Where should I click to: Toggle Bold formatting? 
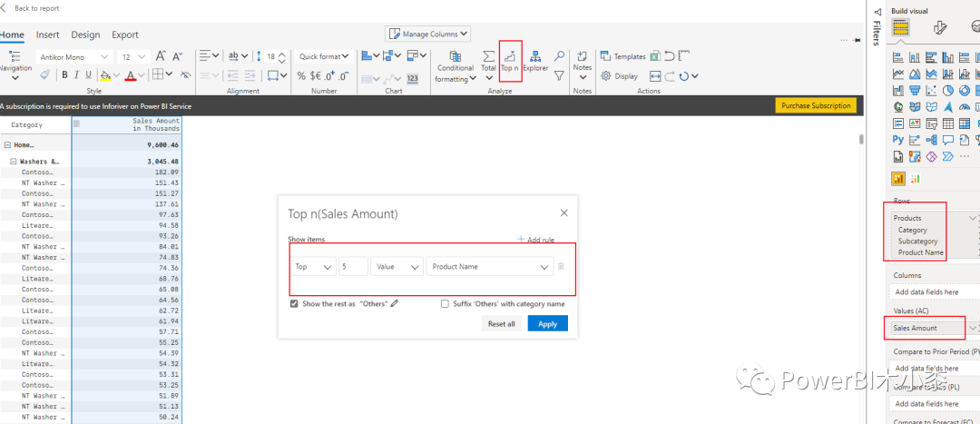point(64,75)
